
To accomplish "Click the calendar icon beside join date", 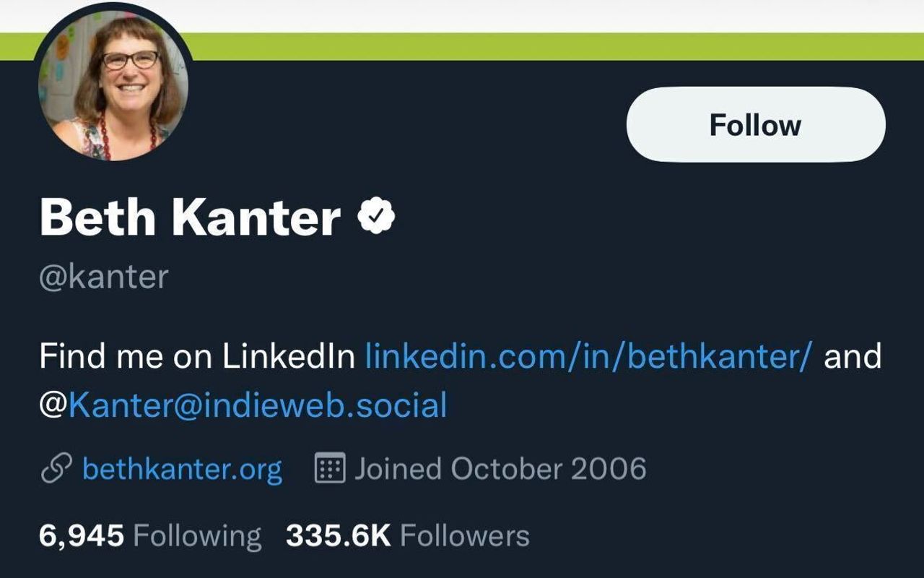I will (x=330, y=469).
